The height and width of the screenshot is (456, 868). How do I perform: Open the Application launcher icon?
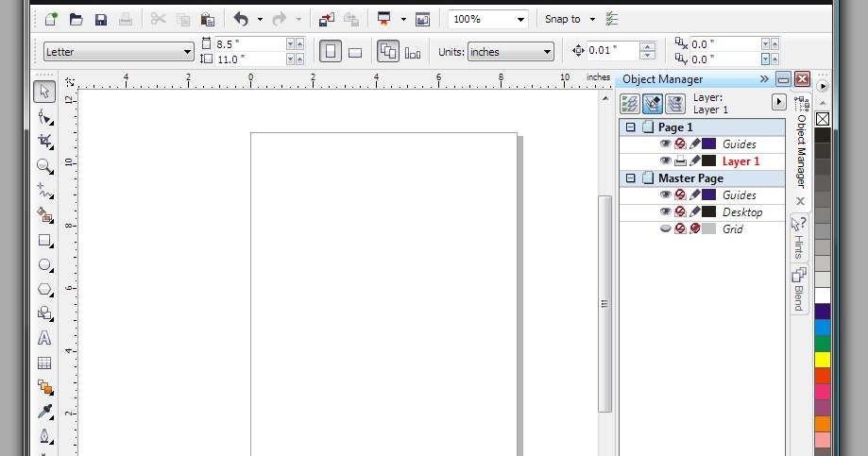point(383,19)
